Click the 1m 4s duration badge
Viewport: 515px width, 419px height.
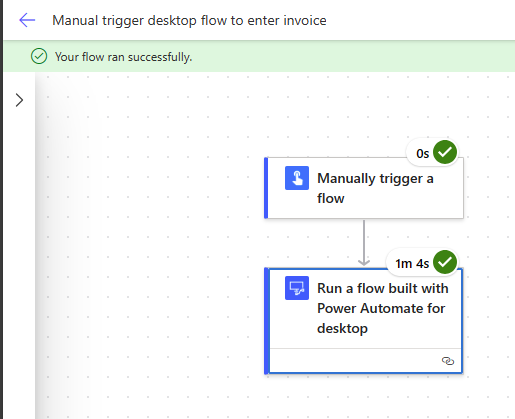click(412, 263)
